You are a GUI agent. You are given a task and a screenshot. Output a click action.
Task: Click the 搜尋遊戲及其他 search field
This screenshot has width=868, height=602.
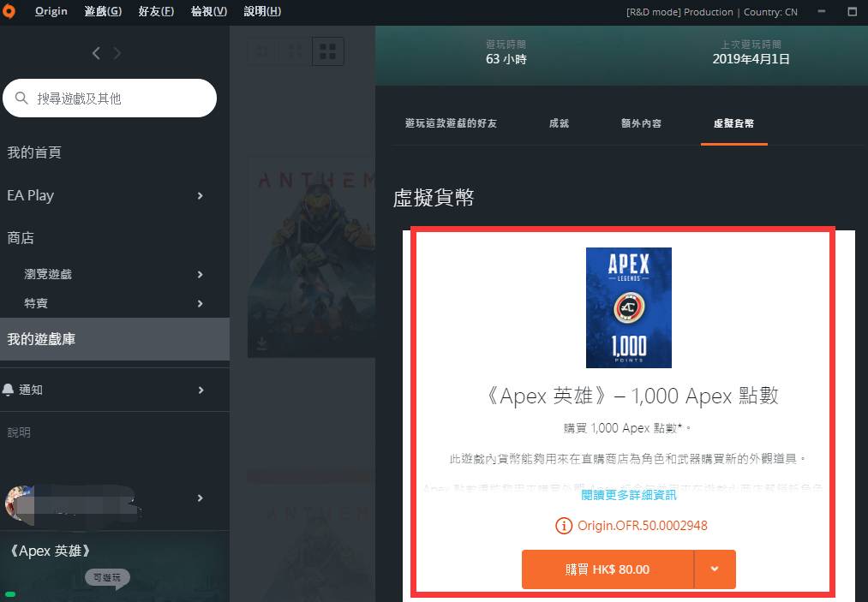pyautogui.click(x=110, y=98)
